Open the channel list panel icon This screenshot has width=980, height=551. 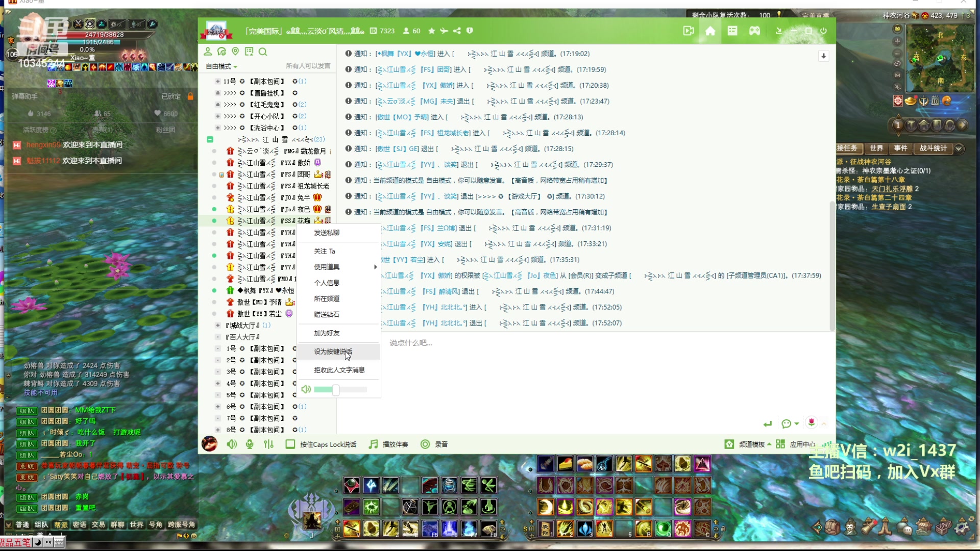[x=732, y=31]
